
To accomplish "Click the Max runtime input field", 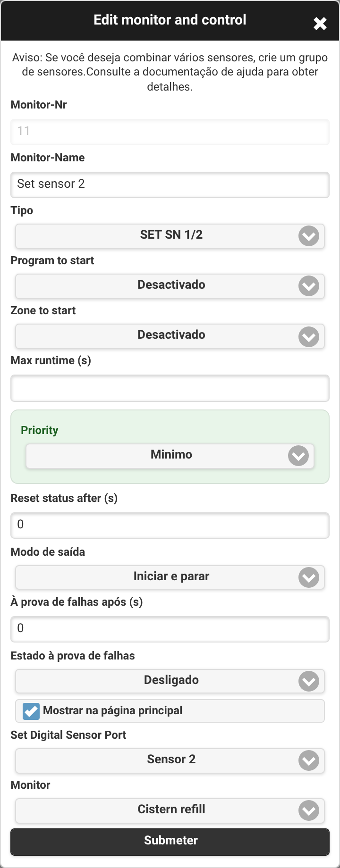I will coord(170,388).
